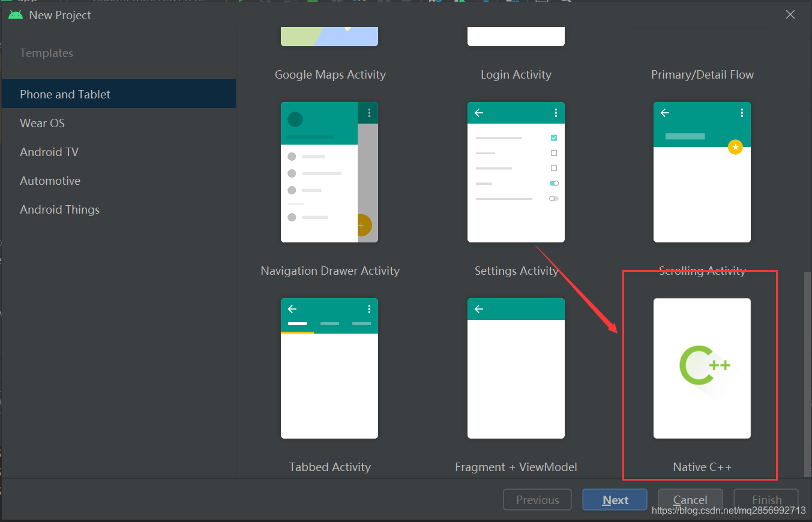Click the Fragment + ViewModel label
Viewport: 812px width, 522px height.
coord(516,467)
